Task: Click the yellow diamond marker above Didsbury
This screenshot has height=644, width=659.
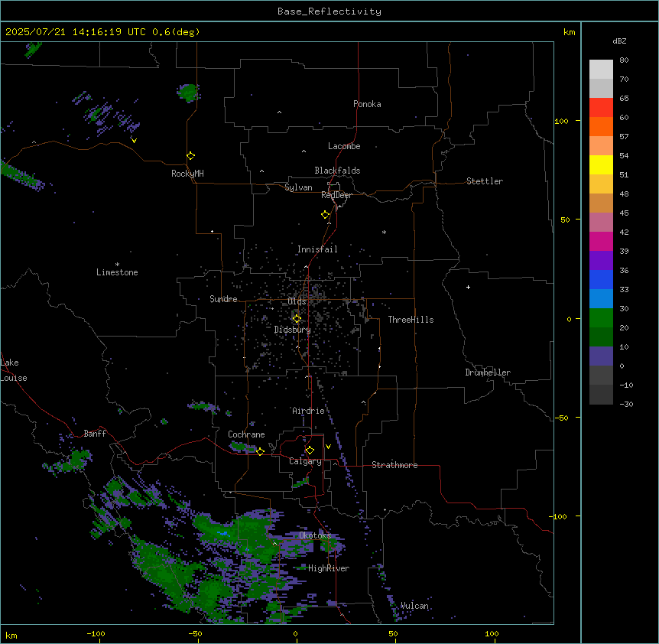Action: point(297,319)
